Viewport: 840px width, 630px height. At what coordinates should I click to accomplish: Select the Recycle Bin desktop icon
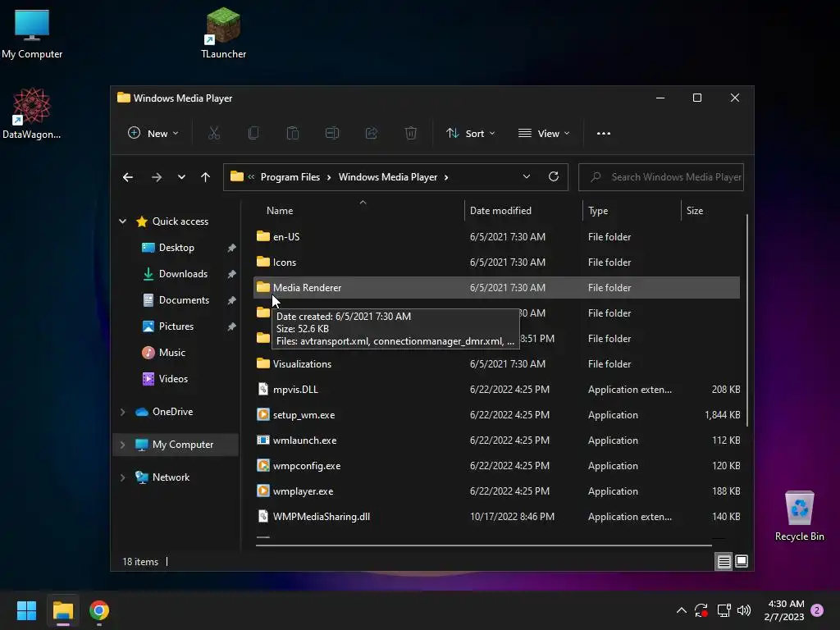799,516
